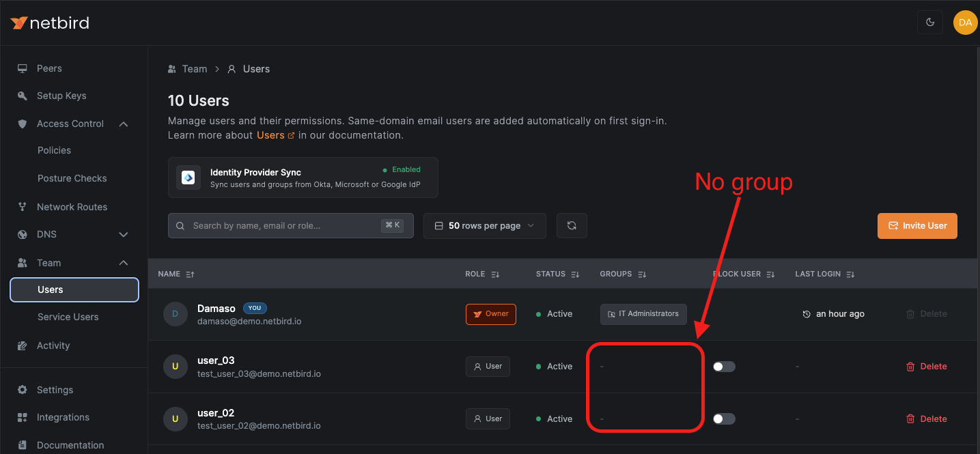Image resolution: width=980 pixels, height=454 pixels.
Task: Toggle block user for user_02
Action: [x=724, y=419]
